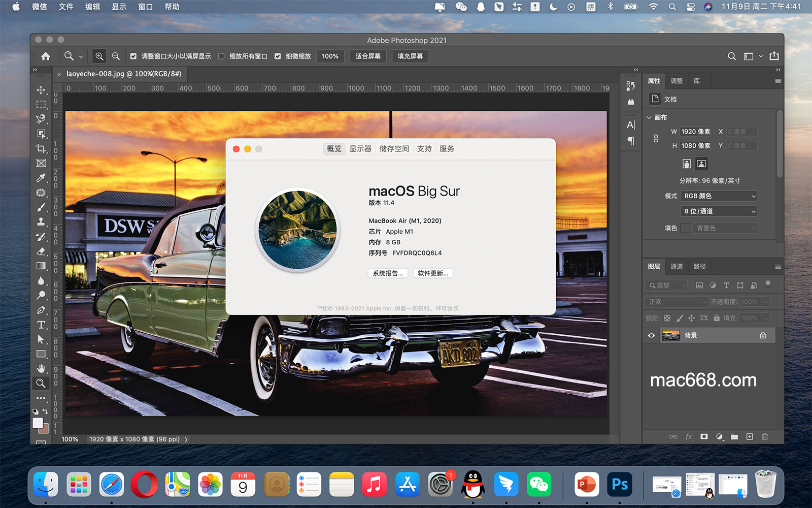Click the Share icon in options bar
The width and height of the screenshot is (812, 508).
coord(774,56)
